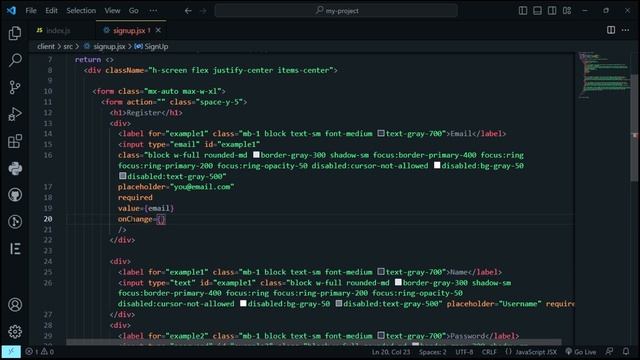Image resolution: width=640 pixels, height=360 pixels.
Task: Open the remote window indicator
Action: (x=11, y=351)
